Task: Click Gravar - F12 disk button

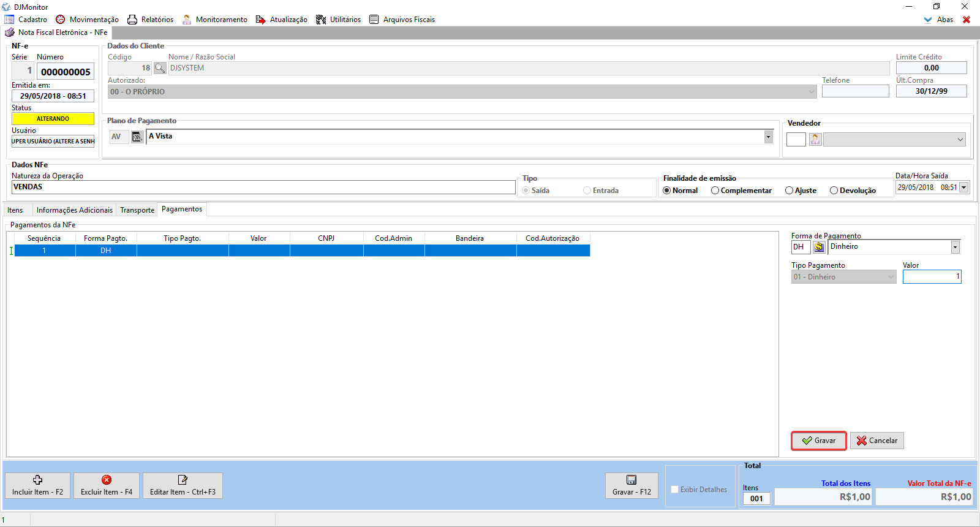Action: pos(631,485)
